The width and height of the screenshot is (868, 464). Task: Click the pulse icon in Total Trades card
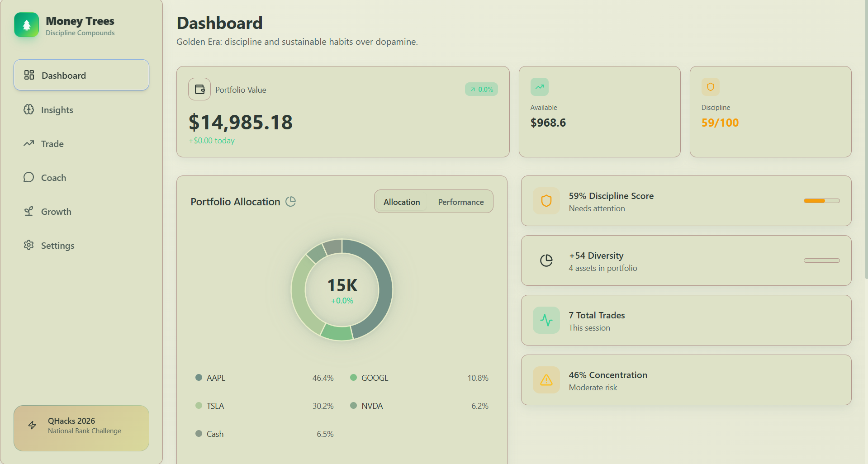546,320
